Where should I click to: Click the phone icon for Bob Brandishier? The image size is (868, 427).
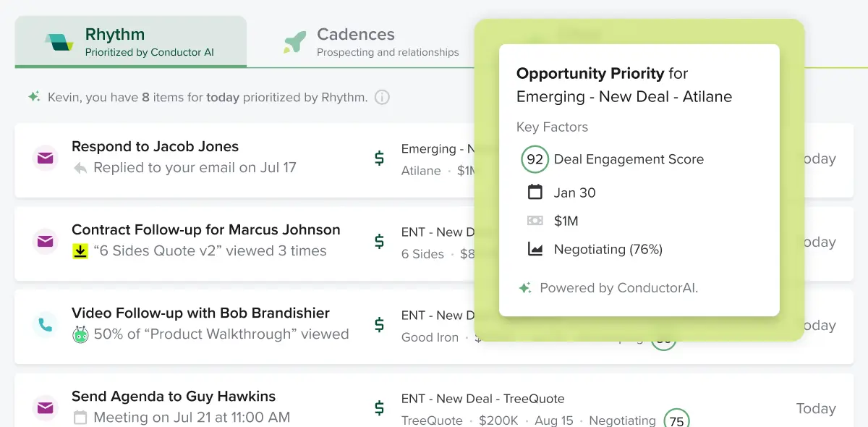tap(46, 325)
